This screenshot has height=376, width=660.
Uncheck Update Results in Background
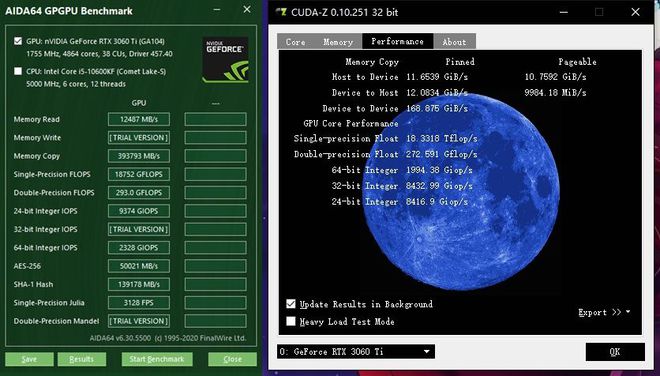291,304
